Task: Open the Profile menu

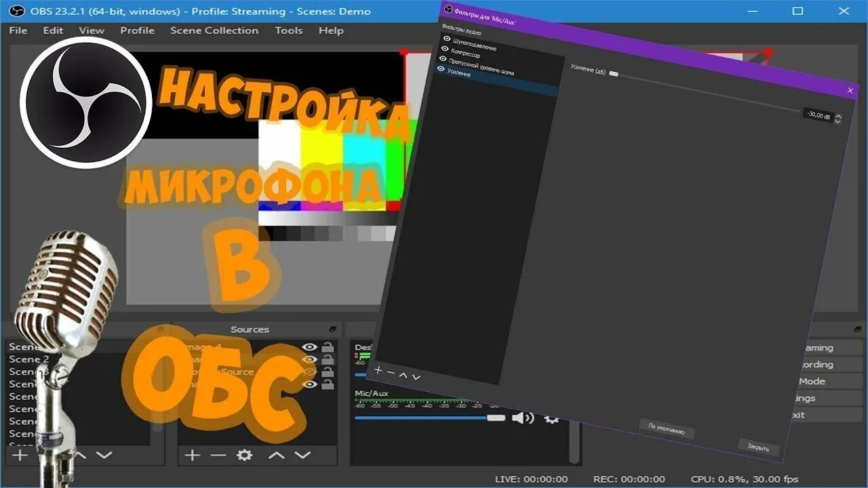Action: click(x=138, y=30)
